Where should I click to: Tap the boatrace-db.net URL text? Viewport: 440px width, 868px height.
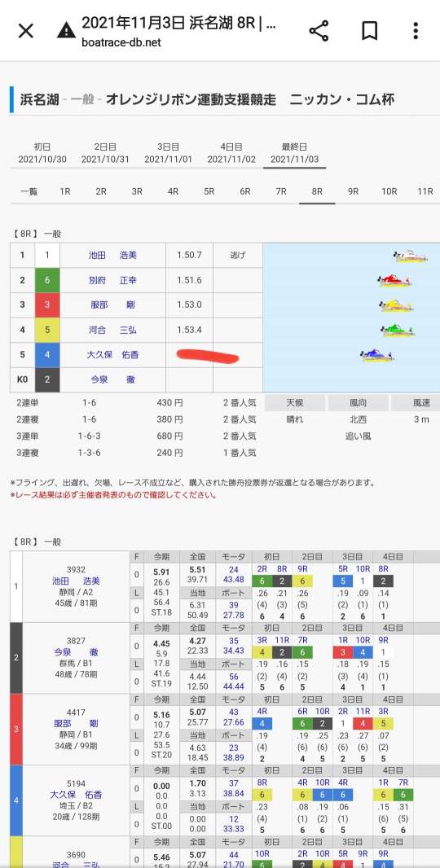tap(121, 42)
